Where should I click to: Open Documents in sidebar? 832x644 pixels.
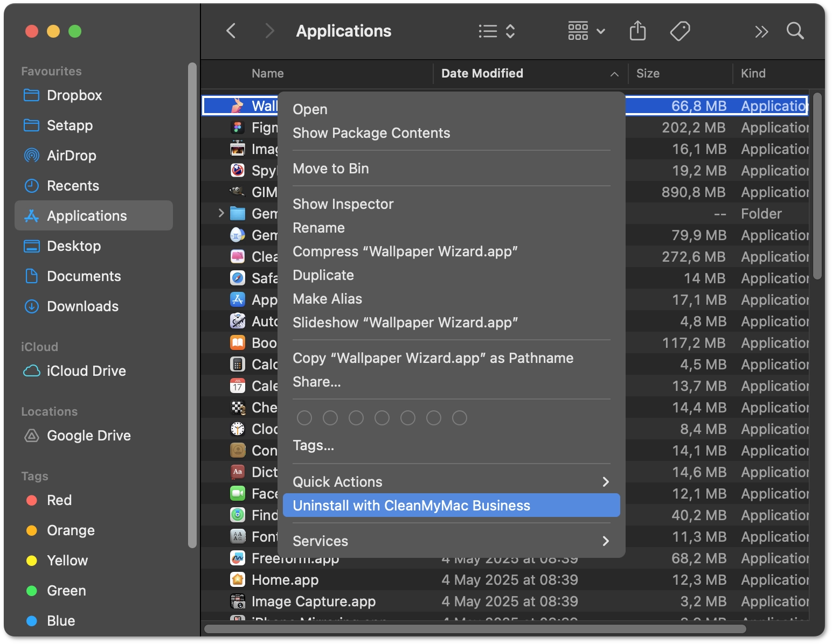pos(94,276)
